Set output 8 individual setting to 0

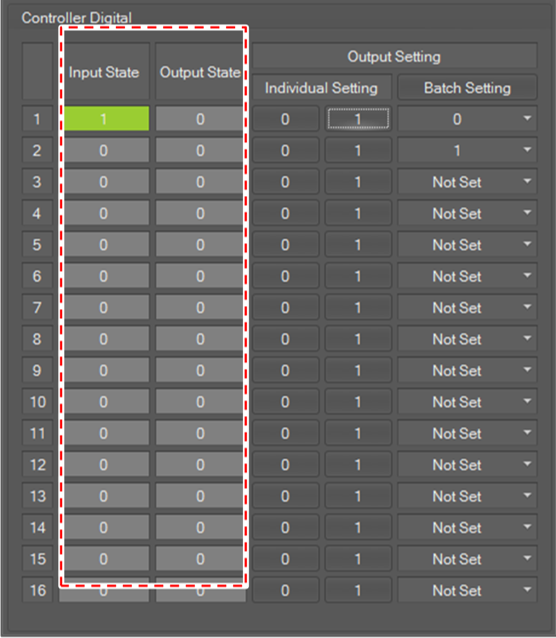coord(285,339)
